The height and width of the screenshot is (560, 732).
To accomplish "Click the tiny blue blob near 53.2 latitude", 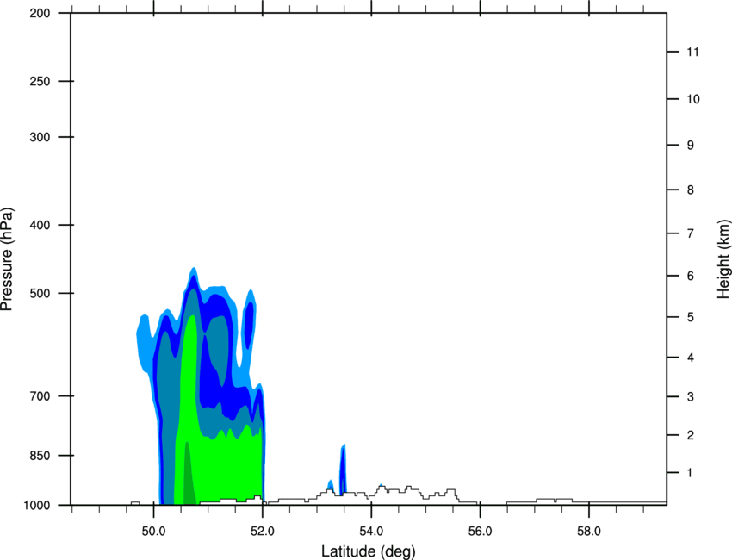I will [x=331, y=484].
